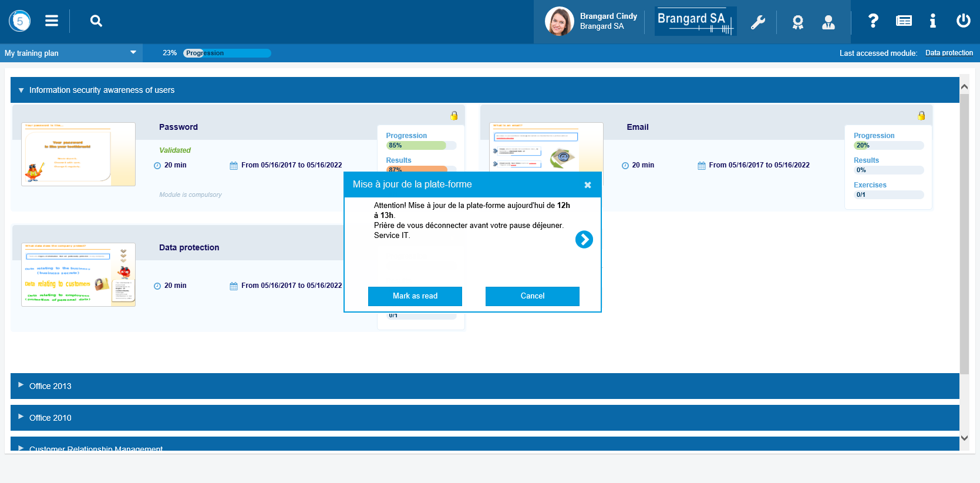This screenshot has width=980, height=483.
Task: Open the My training plan dropdown
Action: point(70,53)
